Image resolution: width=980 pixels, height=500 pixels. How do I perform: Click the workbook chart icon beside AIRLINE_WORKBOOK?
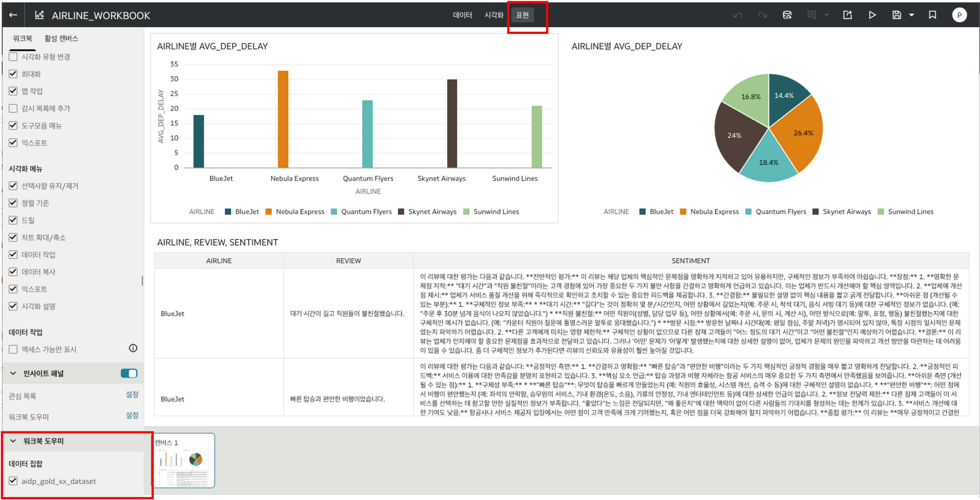click(39, 15)
